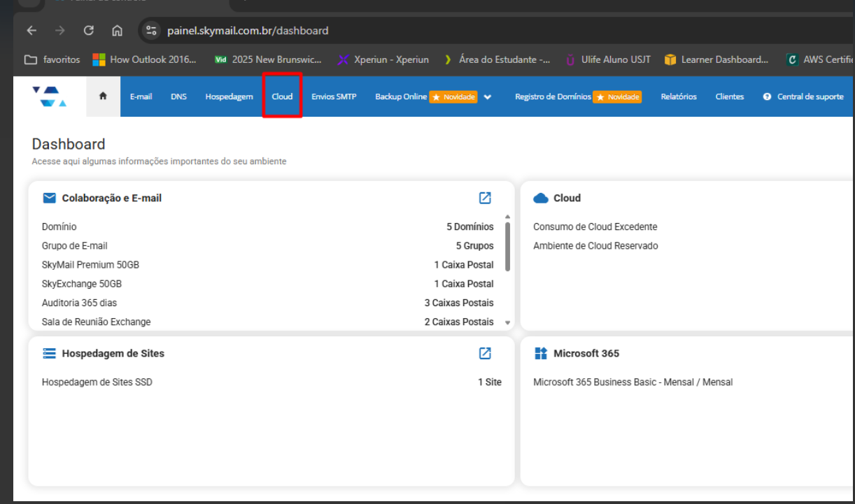Open the Hospedagem menu

[x=229, y=96]
